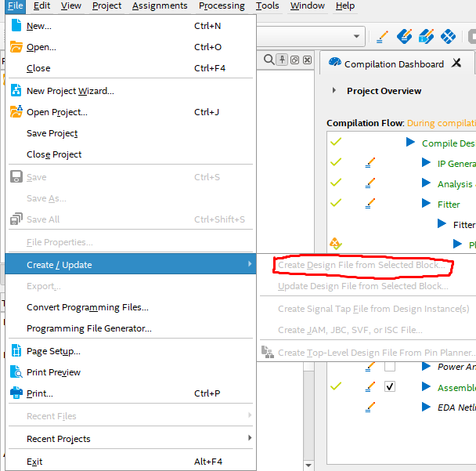Open the Tools menu

pyautogui.click(x=267, y=5)
